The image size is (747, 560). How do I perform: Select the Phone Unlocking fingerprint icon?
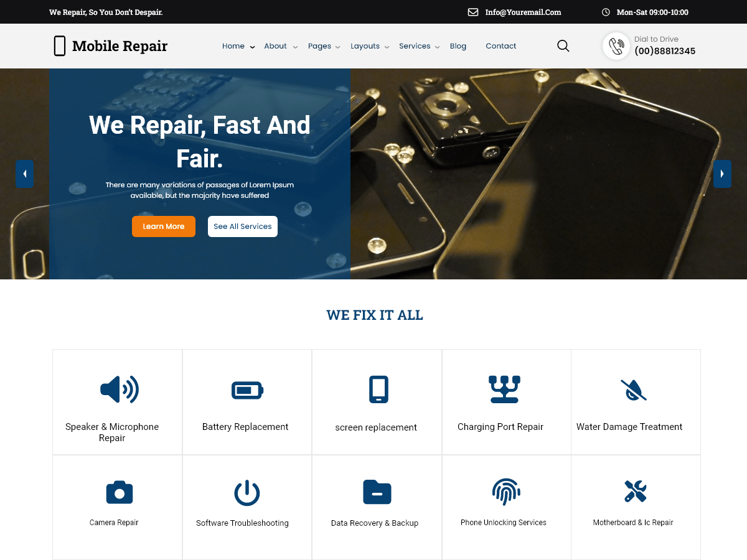(506, 492)
